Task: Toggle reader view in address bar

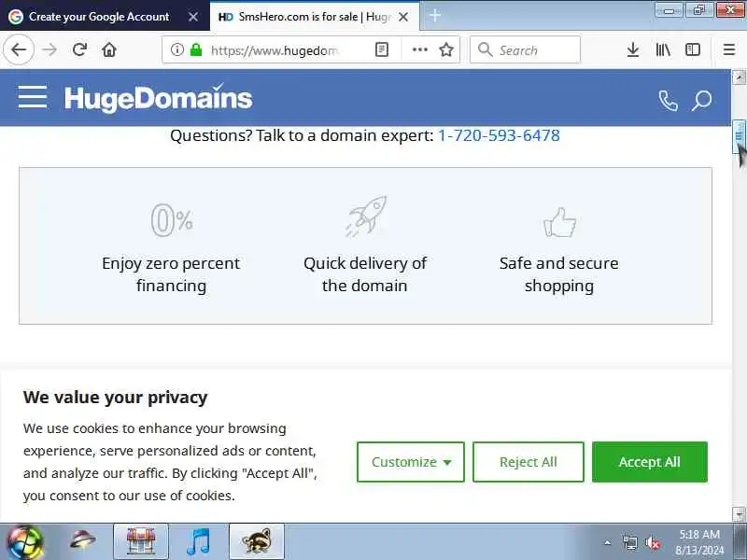Action: pyautogui.click(x=382, y=49)
